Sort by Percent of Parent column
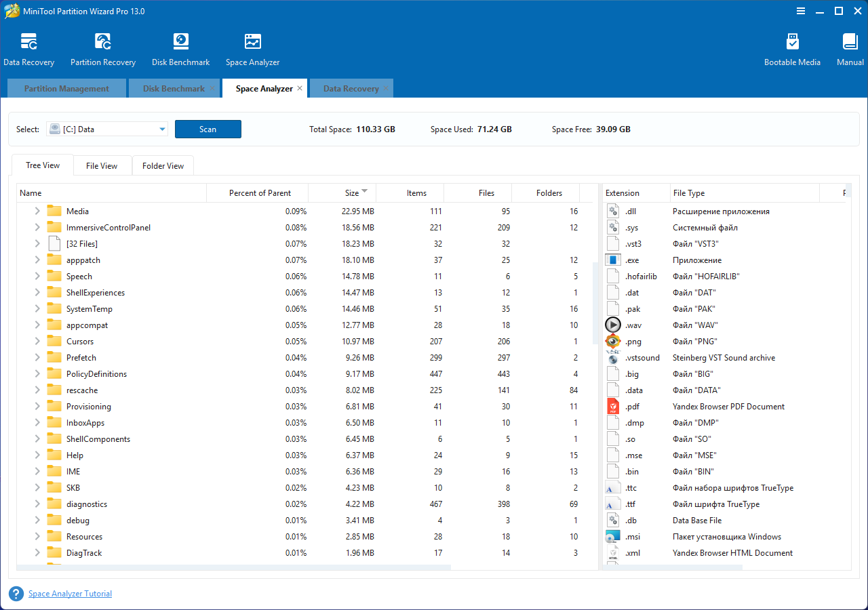The image size is (868, 610). pyautogui.click(x=258, y=193)
